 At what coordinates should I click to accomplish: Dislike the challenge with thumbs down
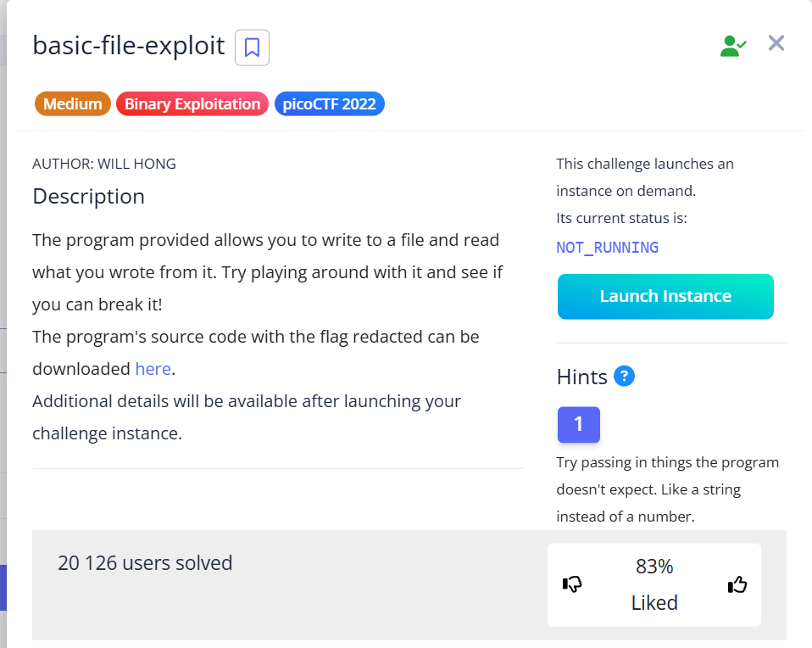[572, 584]
